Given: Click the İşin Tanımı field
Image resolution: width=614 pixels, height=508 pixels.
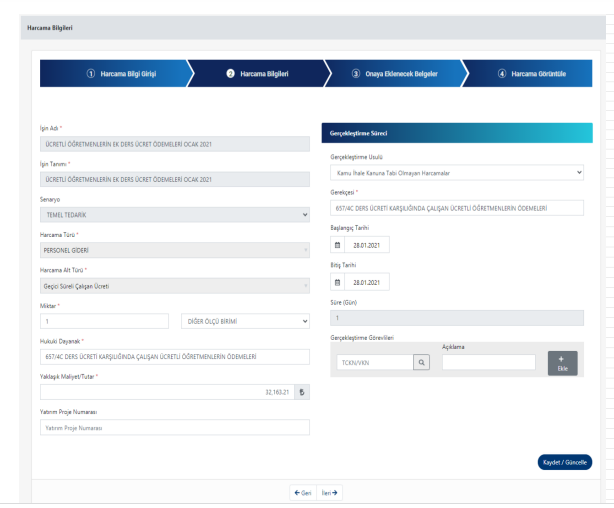Looking at the screenshot, I should [175, 179].
